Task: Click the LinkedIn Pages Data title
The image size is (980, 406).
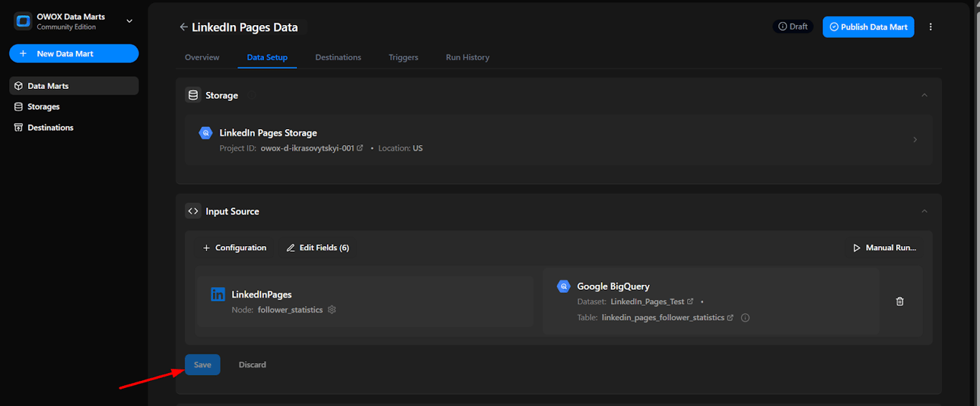Action: coord(245,27)
